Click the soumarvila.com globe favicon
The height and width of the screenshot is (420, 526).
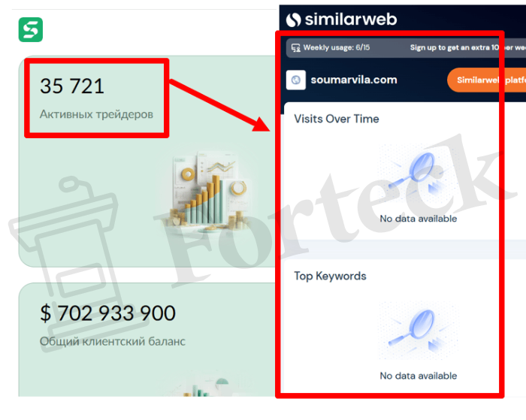click(x=296, y=80)
